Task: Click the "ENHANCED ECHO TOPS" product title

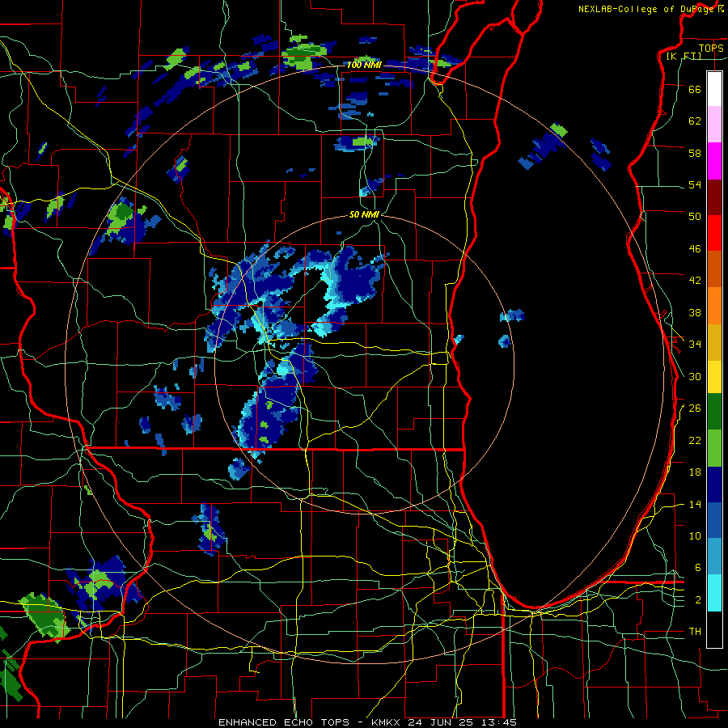Action: (x=284, y=722)
